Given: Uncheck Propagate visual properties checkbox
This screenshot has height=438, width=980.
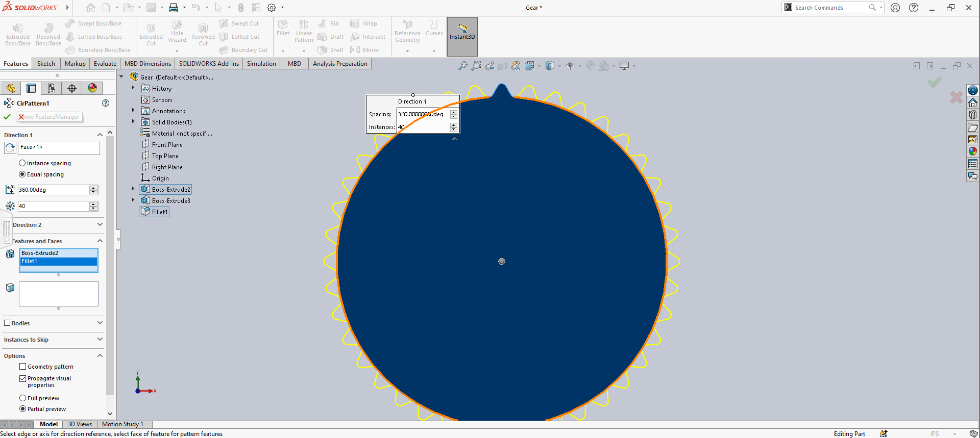Looking at the screenshot, I should (x=23, y=378).
